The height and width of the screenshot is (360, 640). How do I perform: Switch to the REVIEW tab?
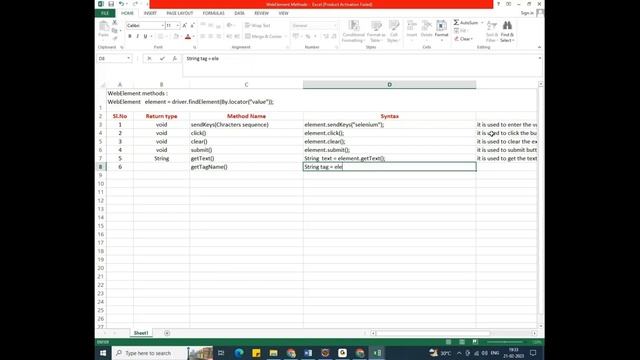point(262,13)
